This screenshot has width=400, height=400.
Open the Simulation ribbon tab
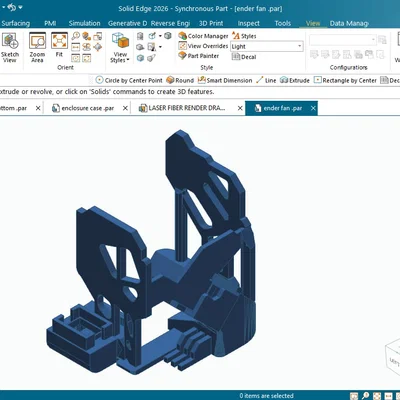click(x=84, y=23)
